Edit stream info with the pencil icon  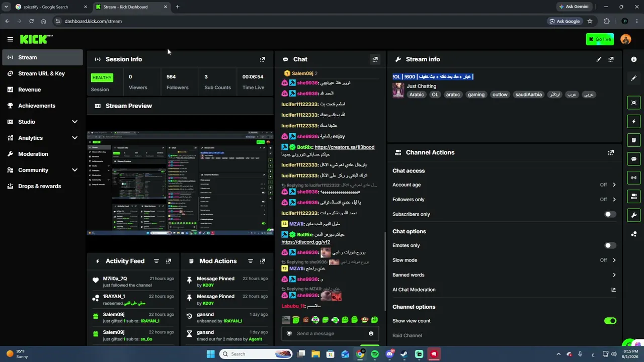pos(599,59)
